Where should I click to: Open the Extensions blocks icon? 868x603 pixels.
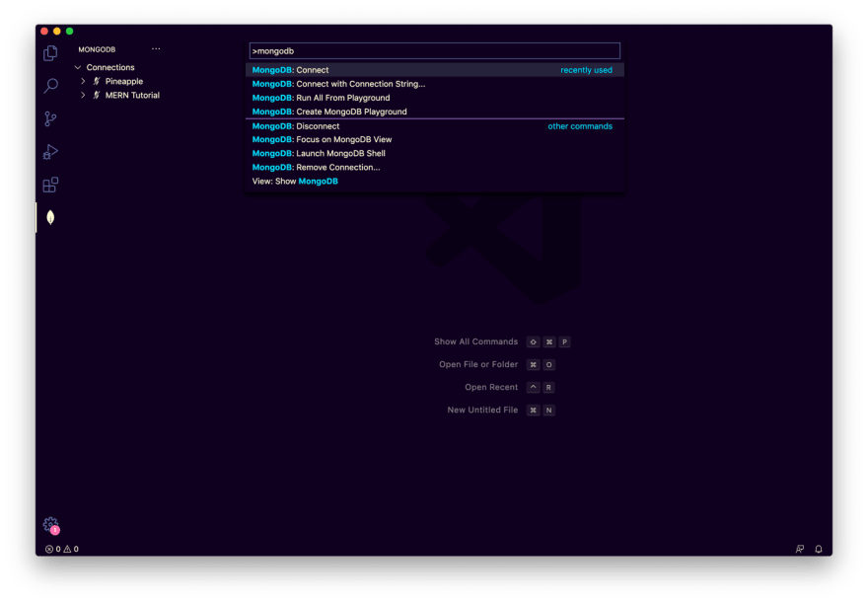coord(50,185)
